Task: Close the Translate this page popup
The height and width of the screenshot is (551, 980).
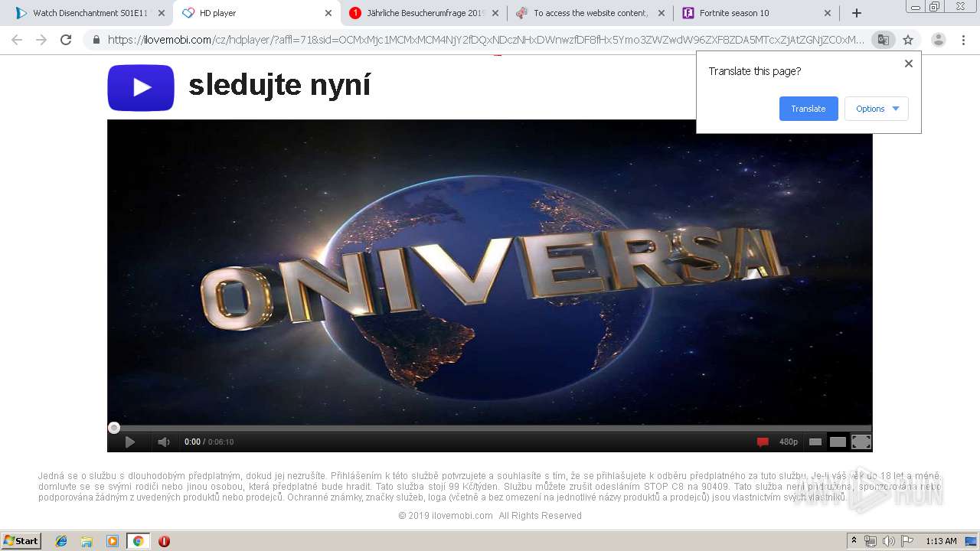Action: point(909,64)
